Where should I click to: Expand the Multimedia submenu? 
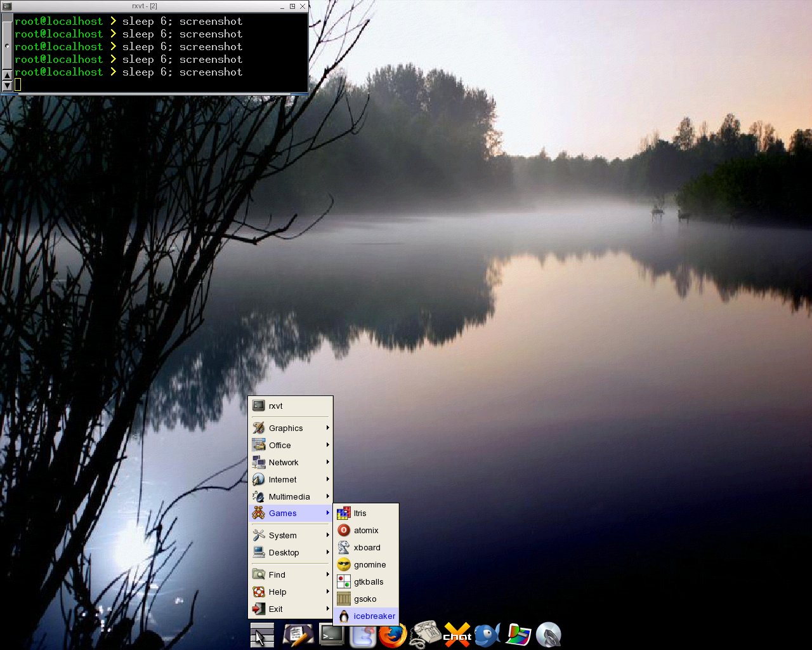[291, 496]
